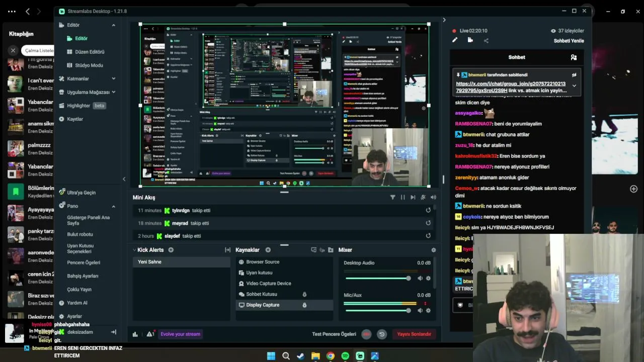The width and height of the screenshot is (644, 362).
Task: Toggle Mini Akış alert volume icon
Action: click(433, 198)
